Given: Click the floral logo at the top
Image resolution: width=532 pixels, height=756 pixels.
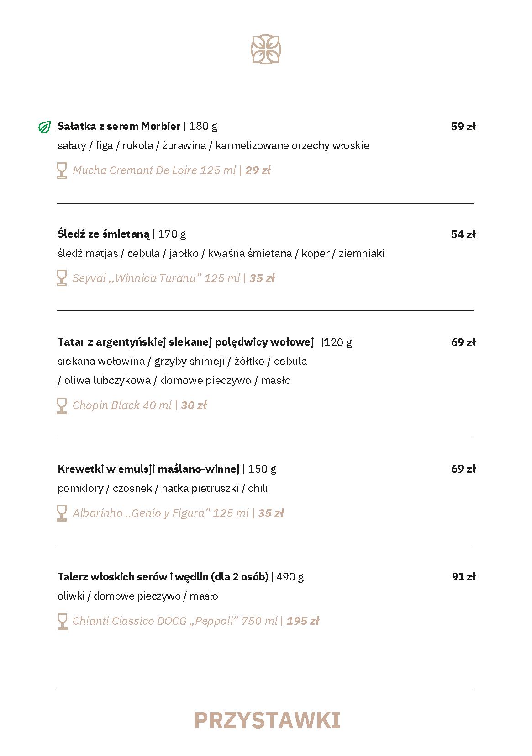Looking at the screenshot, I should pyautogui.click(x=266, y=49).
